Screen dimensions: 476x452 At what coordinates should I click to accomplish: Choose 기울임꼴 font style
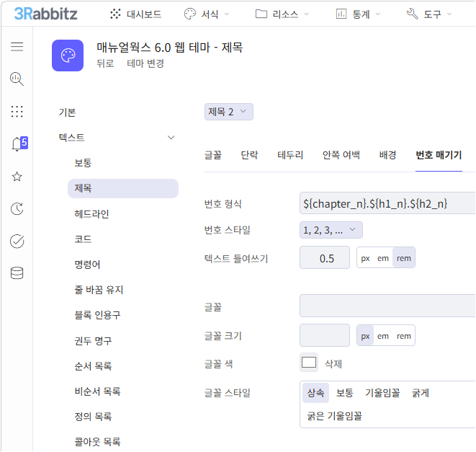pyautogui.click(x=382, y=393)
